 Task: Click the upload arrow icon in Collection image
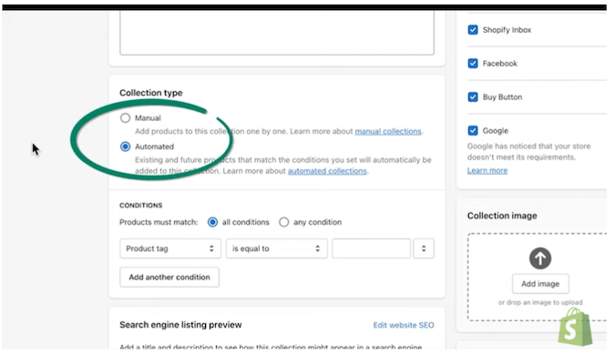[540, 258]
